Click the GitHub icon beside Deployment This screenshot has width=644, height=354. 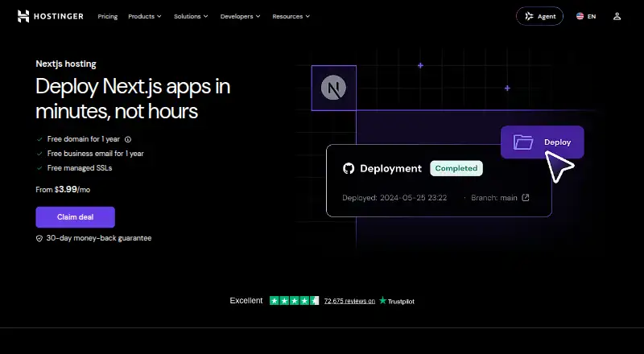click(349, 168)
